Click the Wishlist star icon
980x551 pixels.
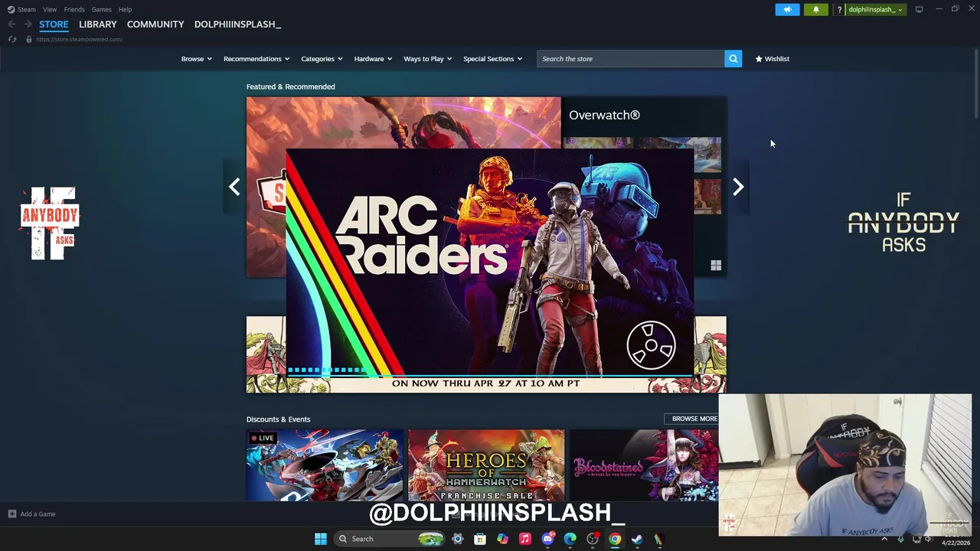click(x=759, y=59)
